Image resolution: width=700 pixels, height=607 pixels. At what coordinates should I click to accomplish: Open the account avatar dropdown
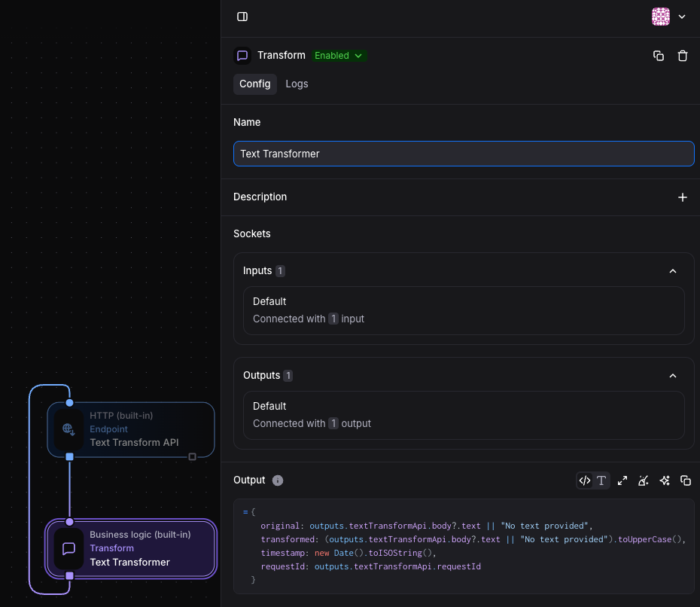click(670, 16)
